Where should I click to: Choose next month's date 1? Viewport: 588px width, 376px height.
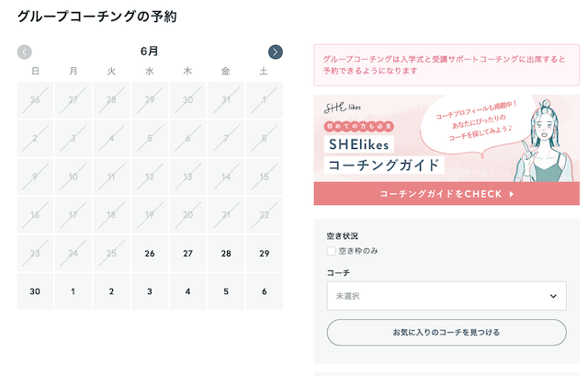point(73,291)
